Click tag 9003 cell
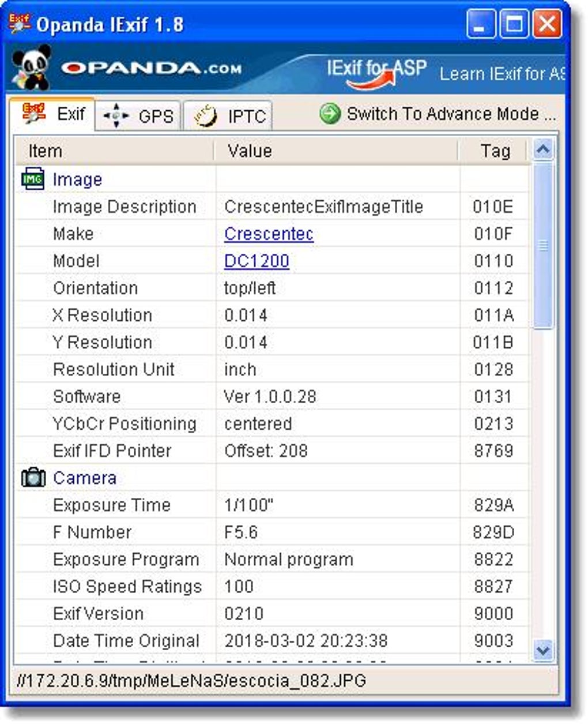The width and height of the screenshot is (588, 724). pyautogui.click(x=493, y=640)
